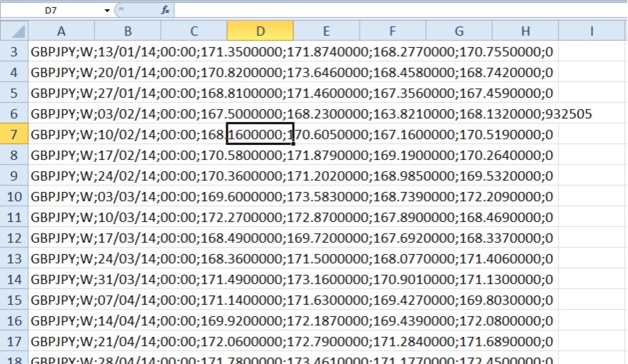Viewport: 628px width, 364px height.
Task: Open the Name Box dropdown arrow
Action: point(107,10)
